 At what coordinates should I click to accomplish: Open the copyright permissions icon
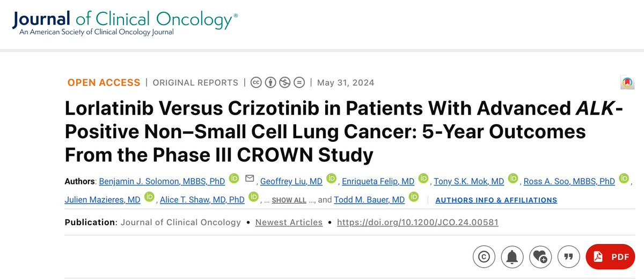point(484,257)
